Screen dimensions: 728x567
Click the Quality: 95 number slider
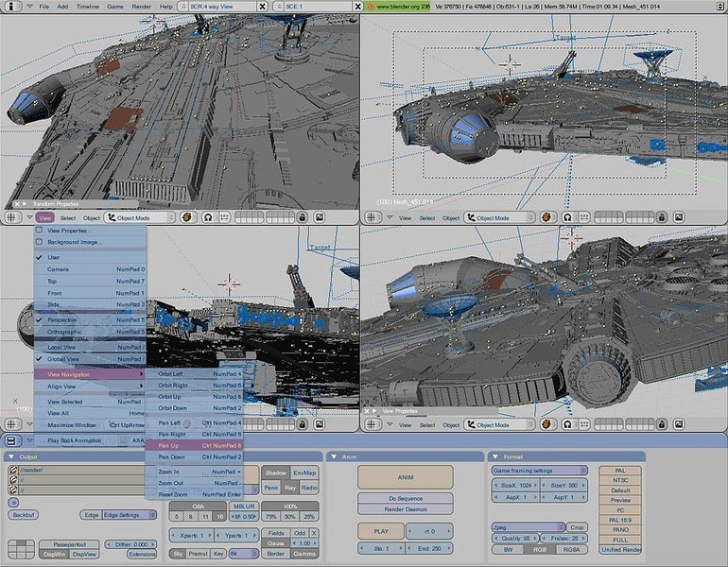(x=515, y=539)
